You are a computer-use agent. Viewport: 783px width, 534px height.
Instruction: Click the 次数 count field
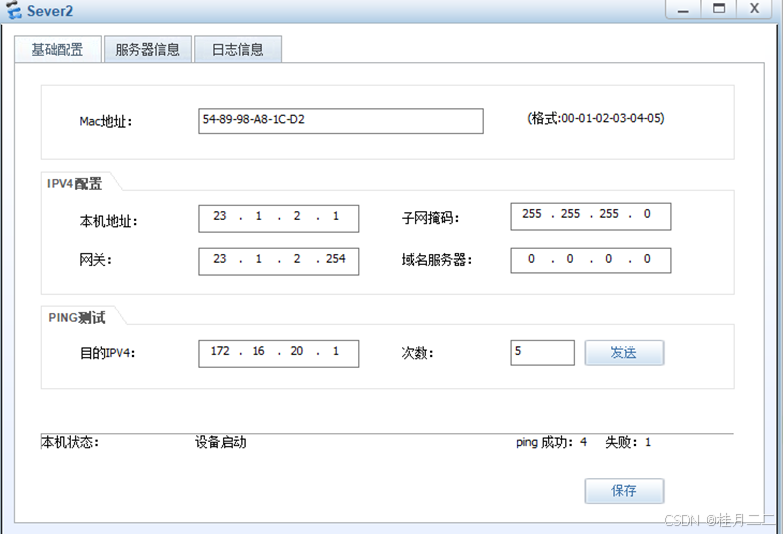[x=542, y=353]
